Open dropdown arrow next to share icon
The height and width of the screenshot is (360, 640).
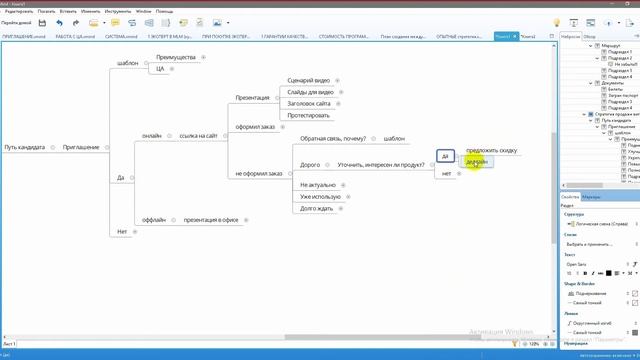[619, 23]
